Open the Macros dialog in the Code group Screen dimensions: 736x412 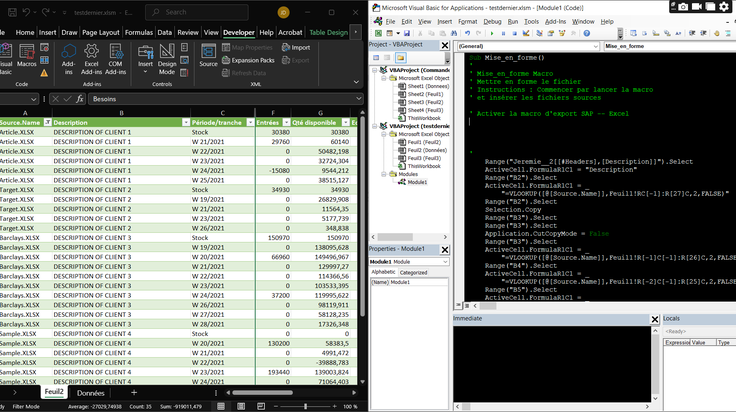pos(26,56)
